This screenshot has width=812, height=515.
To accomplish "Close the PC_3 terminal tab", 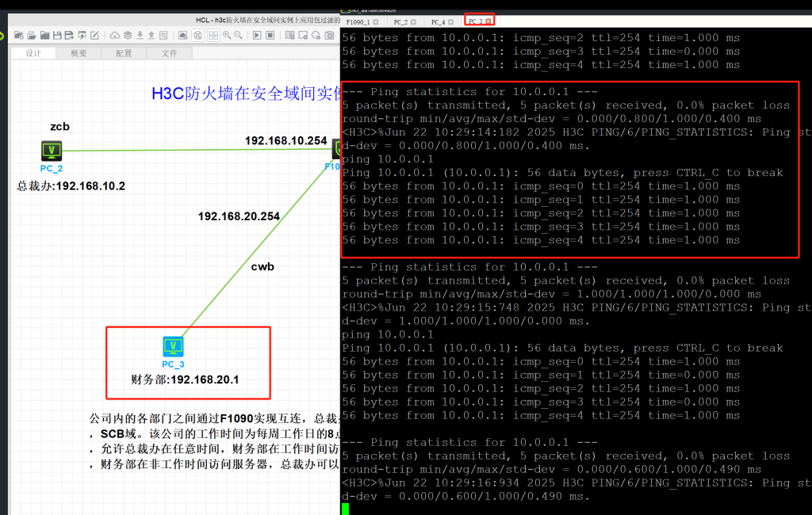I will [x=488, y=21].
